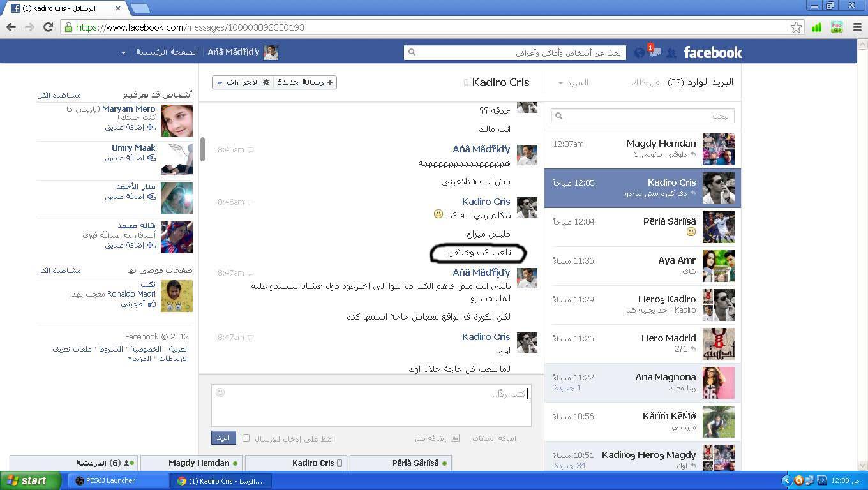Click مشاهدة الكل for recommended pages
The image size is (868, 490).
[59, 271]
